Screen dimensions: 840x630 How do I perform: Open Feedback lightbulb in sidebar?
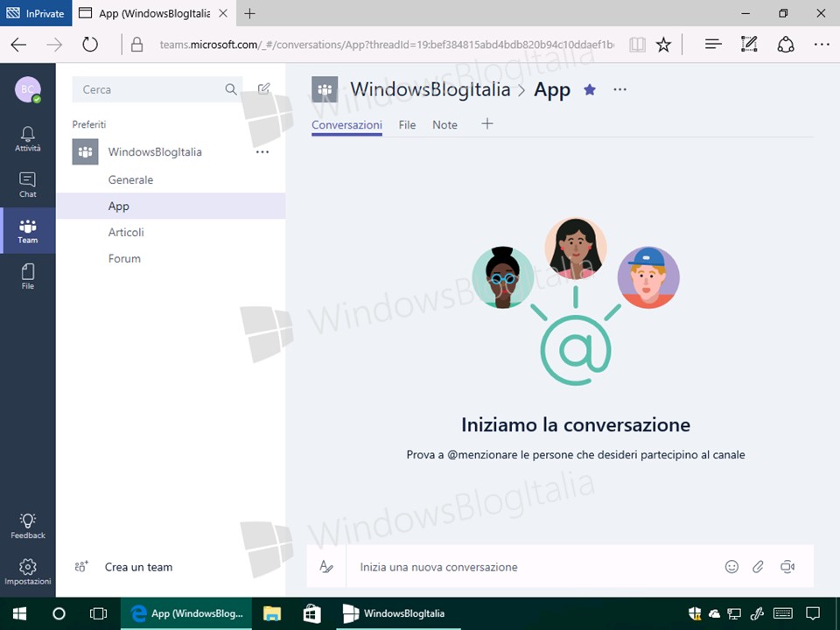coord(28,526)
